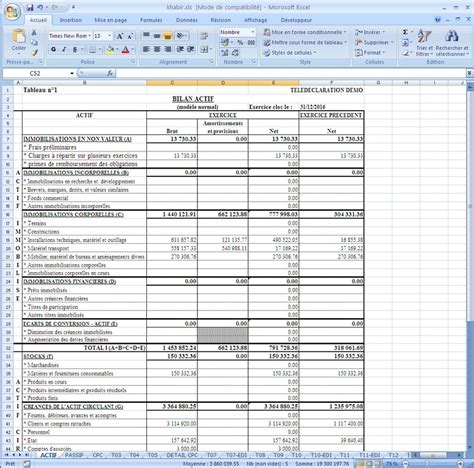Click the Format cells button
This screenshot has height=468, width=474.
[370, 53]
